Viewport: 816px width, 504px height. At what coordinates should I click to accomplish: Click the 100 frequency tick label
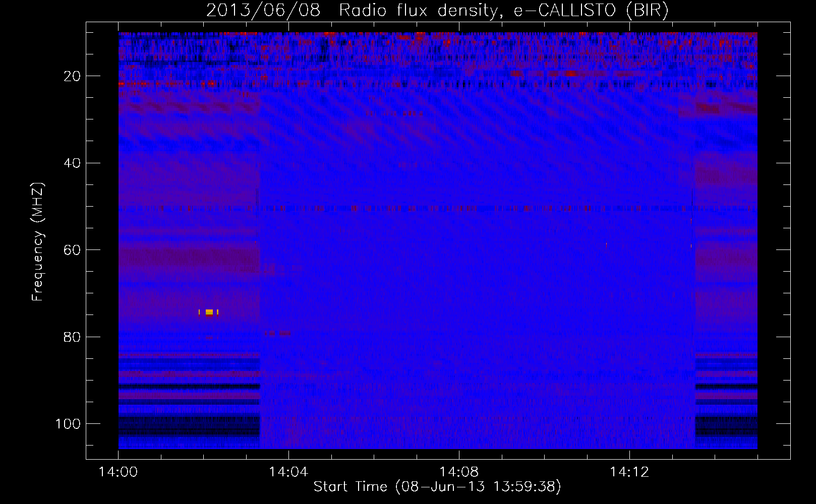coord(68,424)
